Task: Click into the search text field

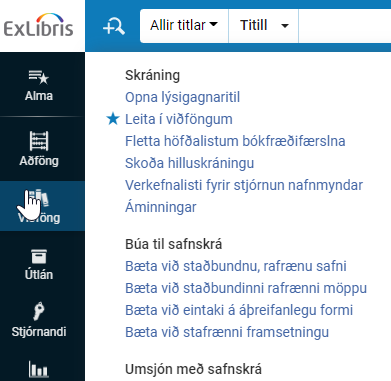Action: pyautogui.click(x=345, y=26)
